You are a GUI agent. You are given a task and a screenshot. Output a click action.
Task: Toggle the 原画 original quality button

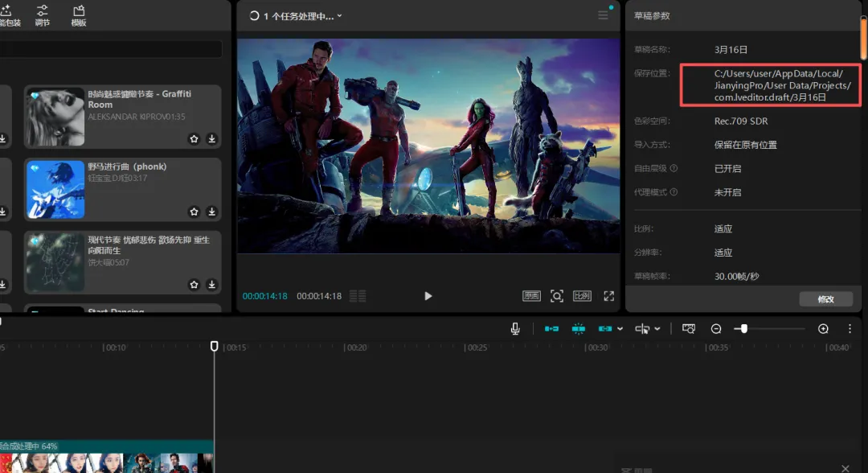pos(531,296)
